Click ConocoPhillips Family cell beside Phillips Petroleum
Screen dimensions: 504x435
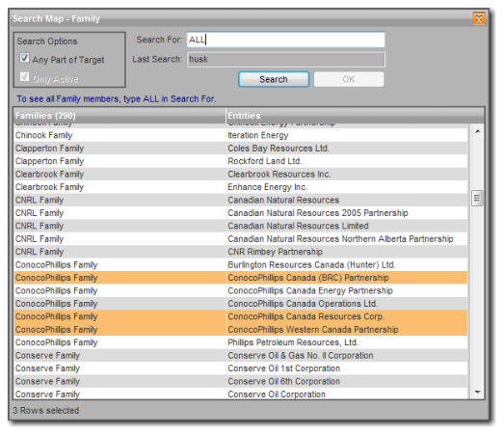click(119, 342)
